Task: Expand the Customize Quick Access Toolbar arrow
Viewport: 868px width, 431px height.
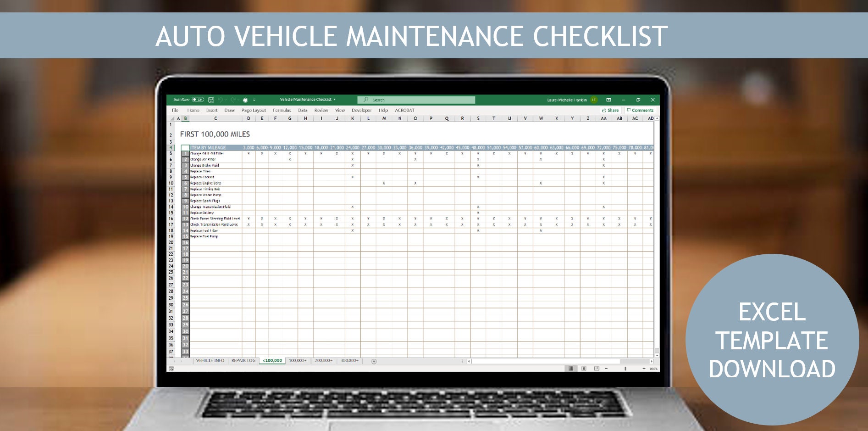Action: (x=254, y=100)
